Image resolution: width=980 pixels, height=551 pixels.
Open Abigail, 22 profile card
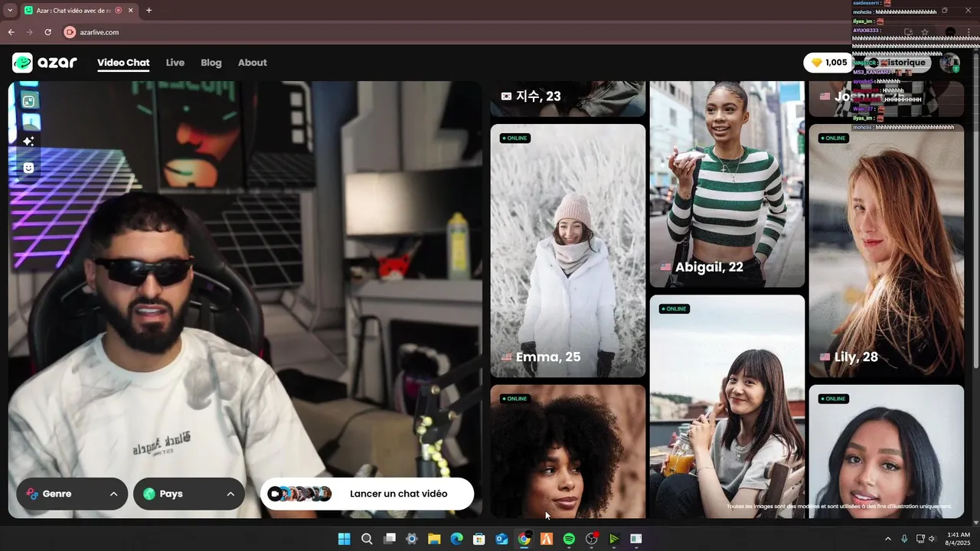(x=727, y=184)
